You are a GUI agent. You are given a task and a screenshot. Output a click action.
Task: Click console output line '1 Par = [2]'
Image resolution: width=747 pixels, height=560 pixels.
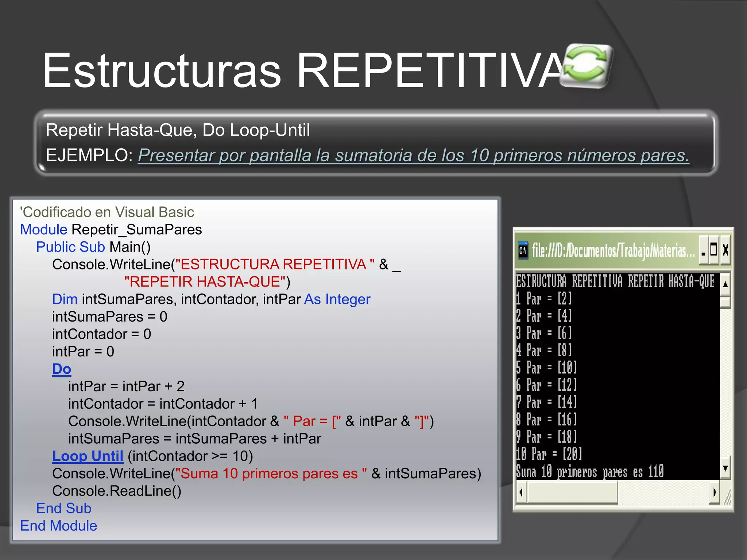click(x=544, y=299)
